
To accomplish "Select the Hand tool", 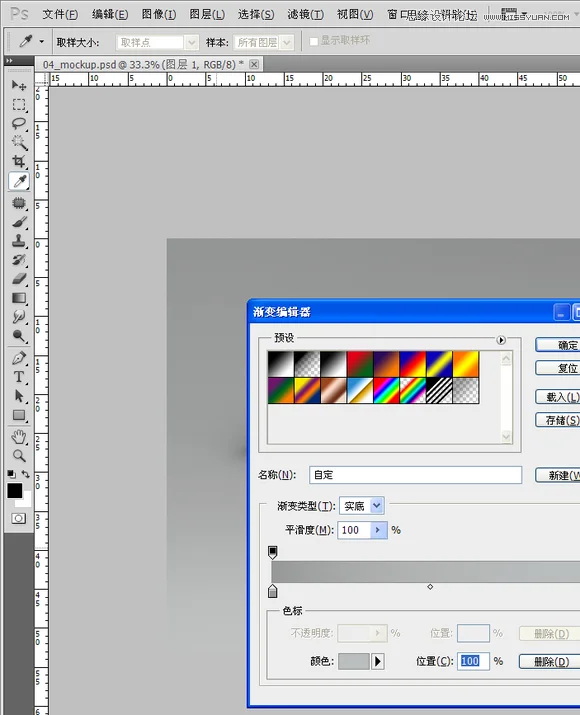I will coord(19,437).
